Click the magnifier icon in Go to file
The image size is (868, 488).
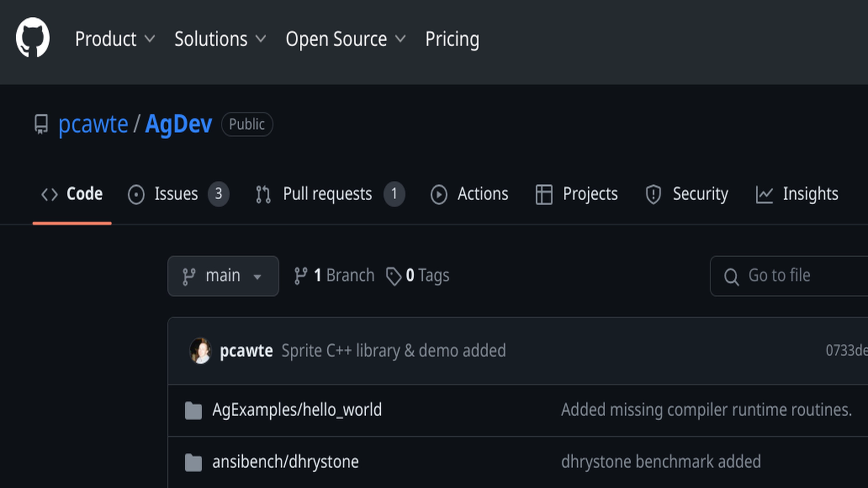pos(731,277)
